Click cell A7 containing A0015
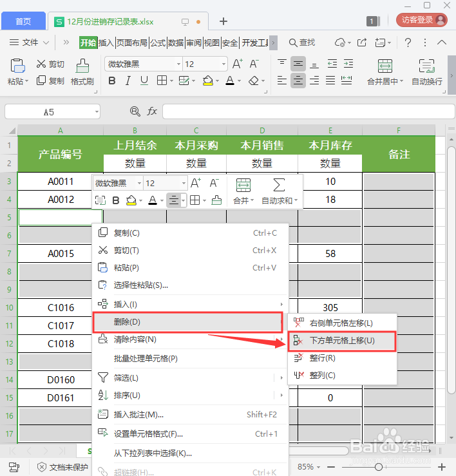This screenshot has width=456, height=476. click(61, 254)
